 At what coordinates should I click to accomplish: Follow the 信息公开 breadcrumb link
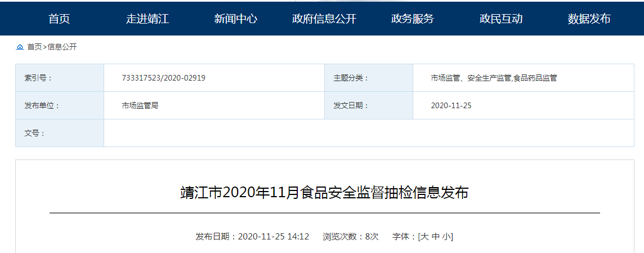click(62, 47)
